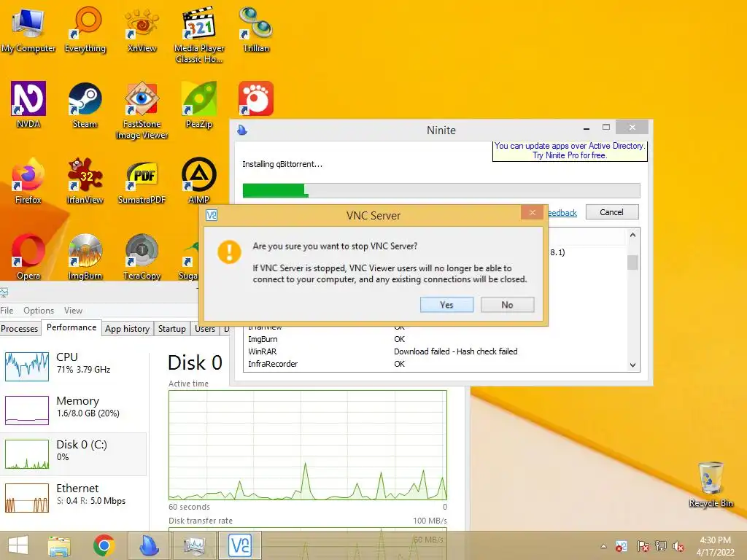Select the red paw-print GOM icon
This screenshot has height=560, width=747.
pos(256,98)
